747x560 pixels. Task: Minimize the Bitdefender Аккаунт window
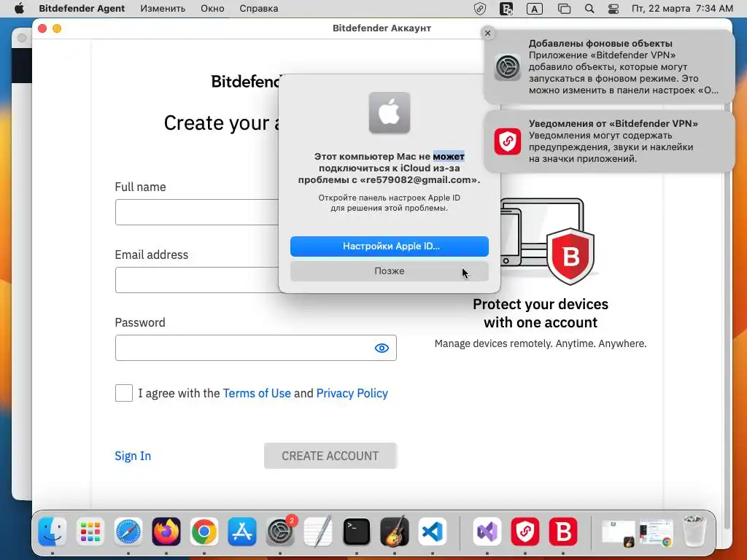tap(57, 28)
